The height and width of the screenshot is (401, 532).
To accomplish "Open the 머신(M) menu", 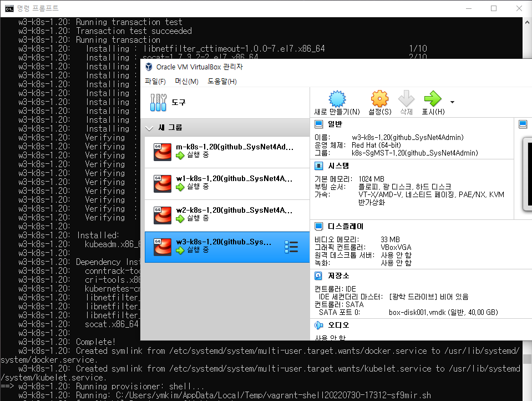I will (186, 82).
